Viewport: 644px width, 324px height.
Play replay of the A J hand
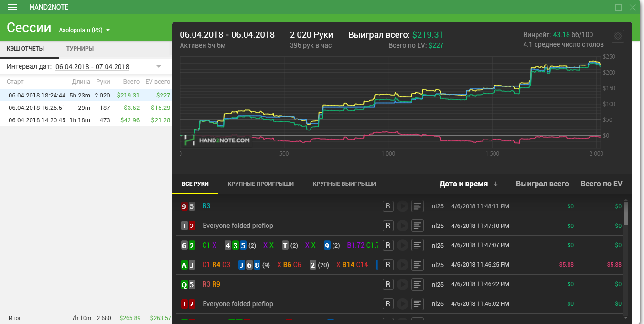point(403,265)
